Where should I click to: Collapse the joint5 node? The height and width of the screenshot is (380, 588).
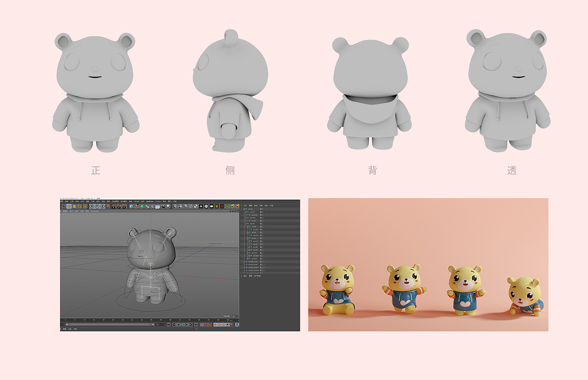pos(248,233)
